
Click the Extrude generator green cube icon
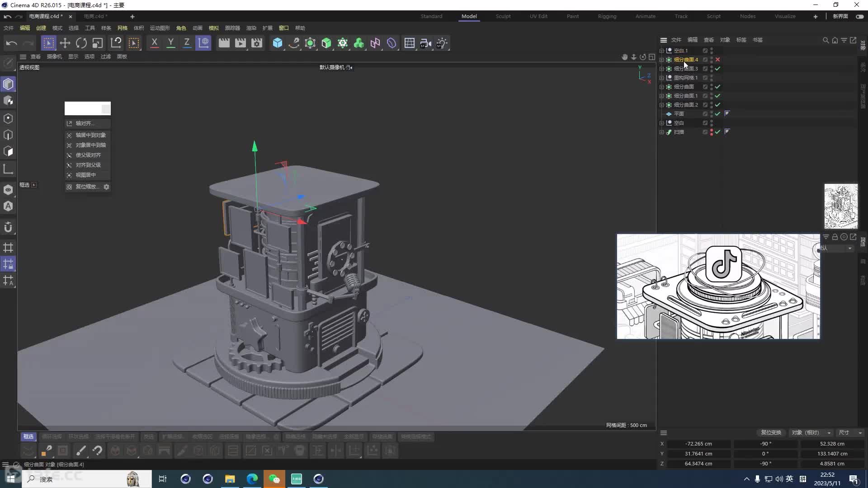pos(326,43)
